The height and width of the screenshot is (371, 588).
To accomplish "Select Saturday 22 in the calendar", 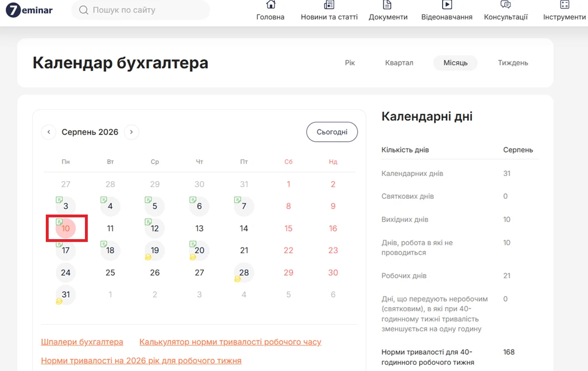I will pyautogui.click(x=288, y=250).
